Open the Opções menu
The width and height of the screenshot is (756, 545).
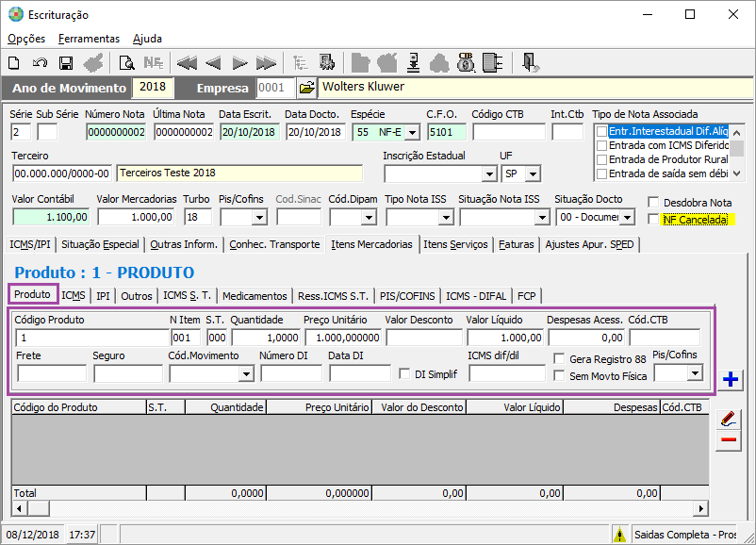coord(26,39)
